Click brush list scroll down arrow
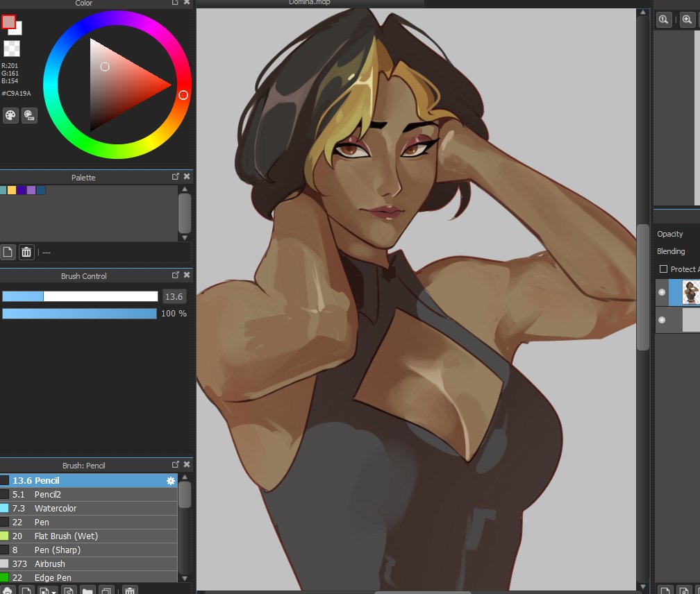 [185, 579]
